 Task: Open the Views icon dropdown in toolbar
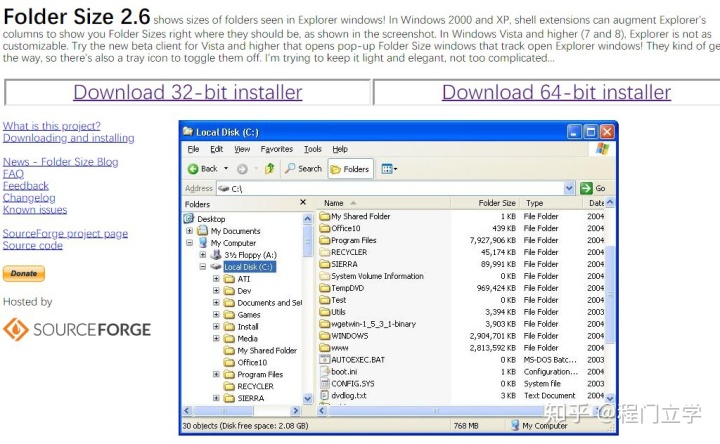tap(389, 169)
